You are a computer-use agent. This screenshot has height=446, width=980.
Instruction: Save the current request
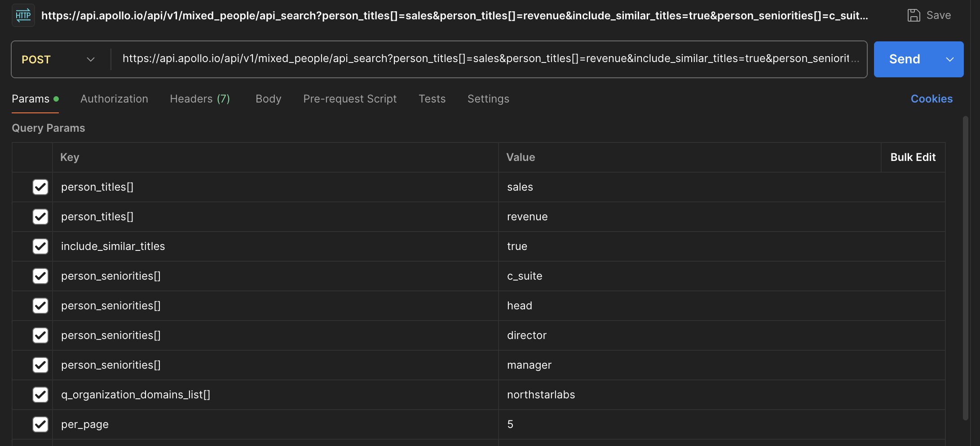click(x=929, y=15)
